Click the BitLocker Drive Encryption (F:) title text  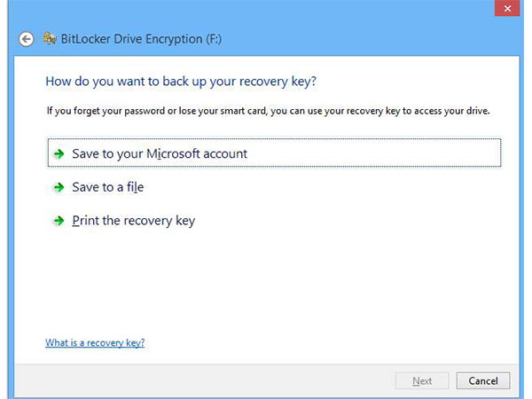[141, 39]
